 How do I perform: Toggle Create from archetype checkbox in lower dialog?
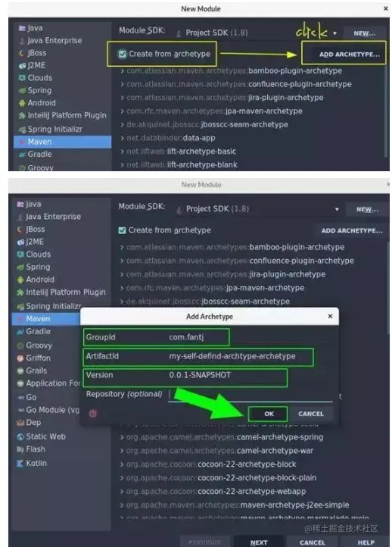(x=122, y=230)
